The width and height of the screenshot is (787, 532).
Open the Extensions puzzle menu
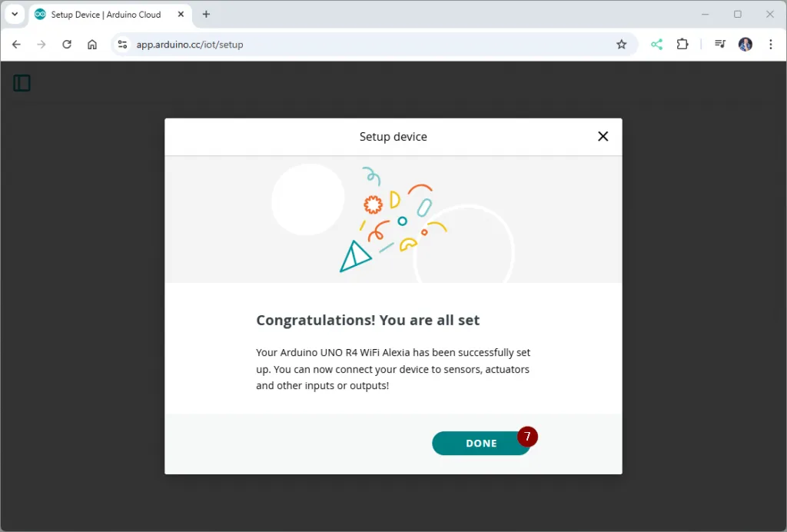tap(682, 45)
